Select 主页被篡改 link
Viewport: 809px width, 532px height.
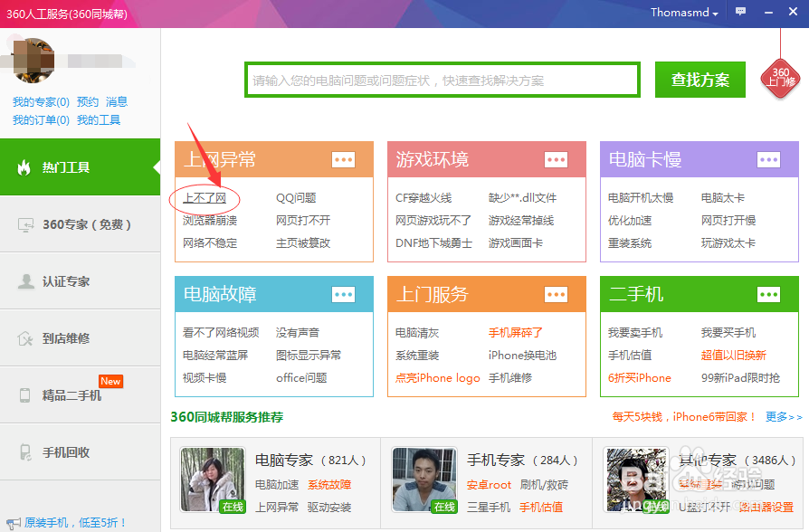303,243
